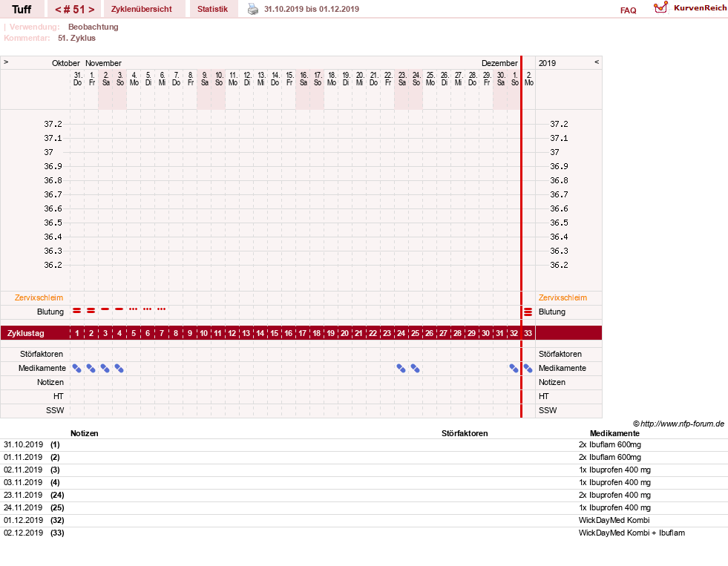The height and width of the screenshot is (566, 728).
Task: Select cycle day 33 in Zyklustag bar
Action: (528, 333)
